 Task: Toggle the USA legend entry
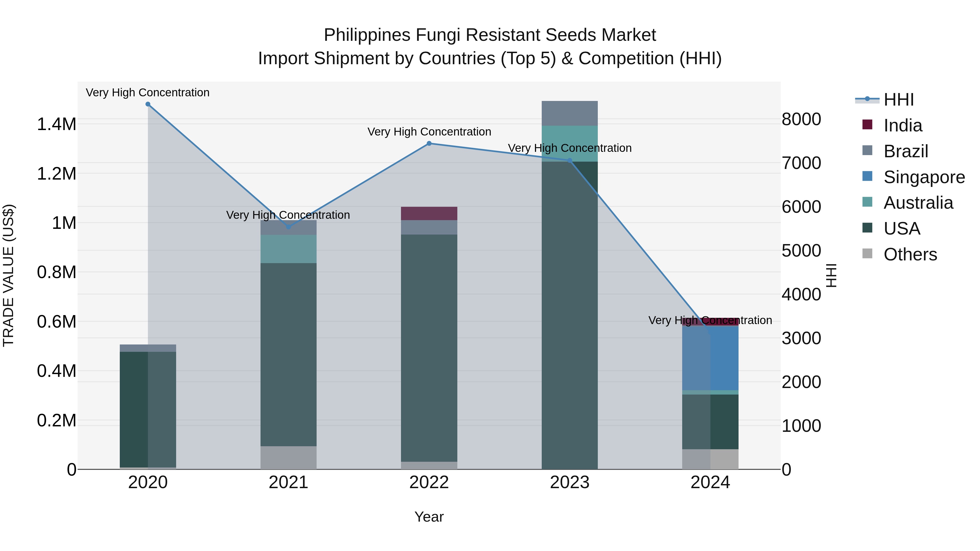point(891,229)
